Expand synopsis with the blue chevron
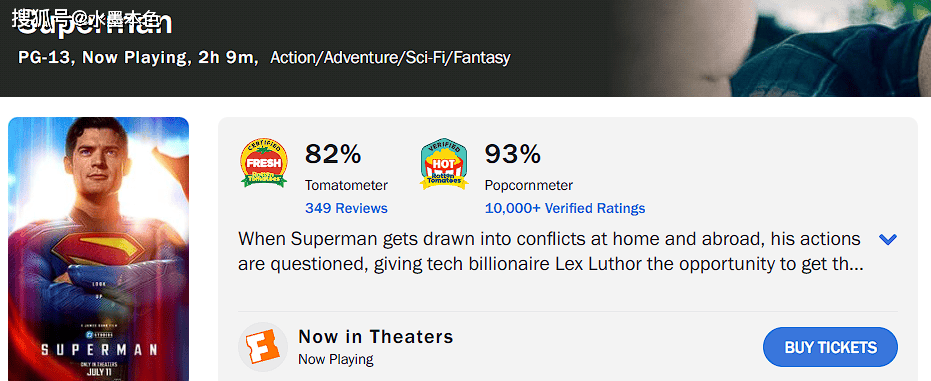 888,240
